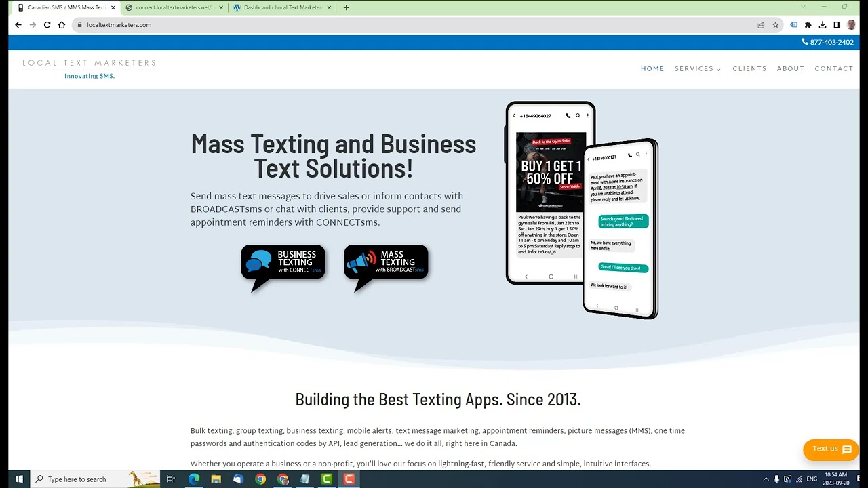Click the display tray icon
The height and width of the screenshot is (488, 868).
788,479
